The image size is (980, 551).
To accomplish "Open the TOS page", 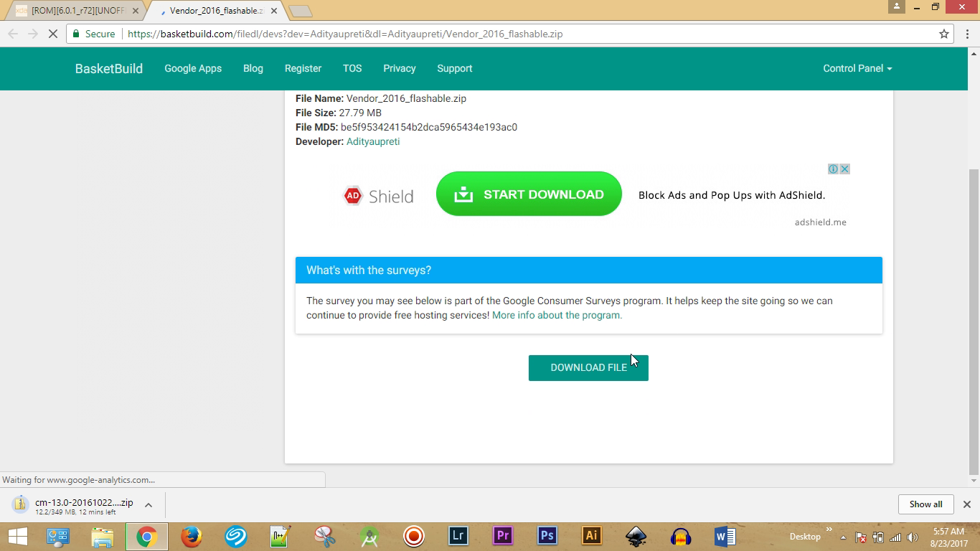I will [352, 68].
